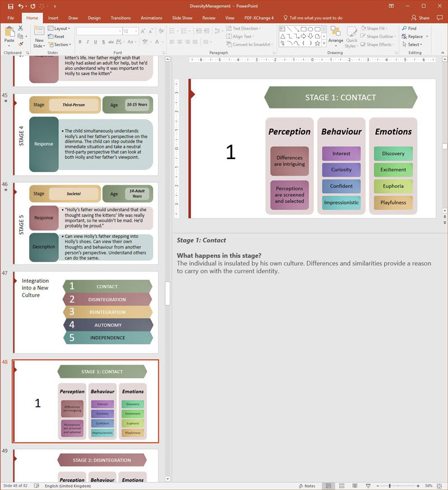448x490 pixels.
Task: Toggle underline formatting
Action: coord(95,41)
